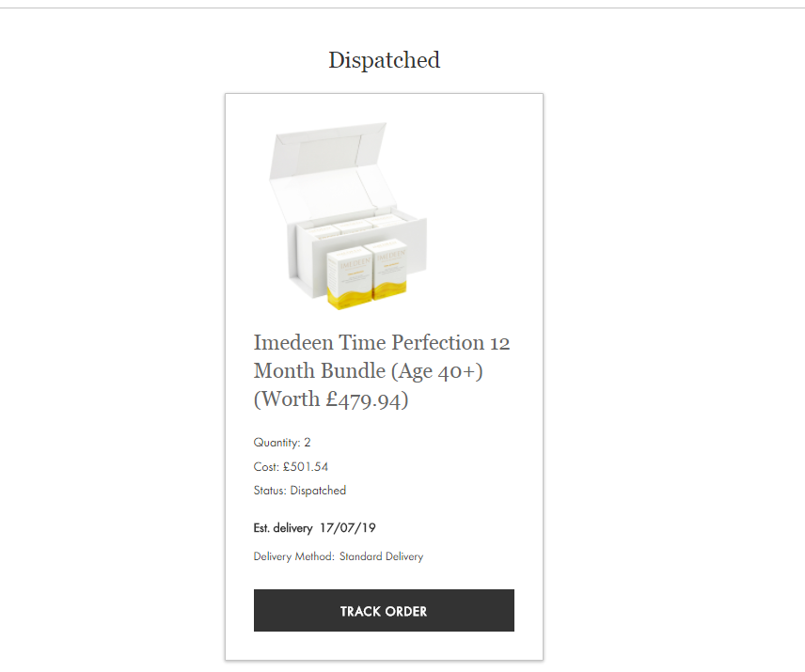The height and width of the screenshot is (672, 805).
Task: Click the Track Order button
Action: pyautogui.click(x=384, y=611)
